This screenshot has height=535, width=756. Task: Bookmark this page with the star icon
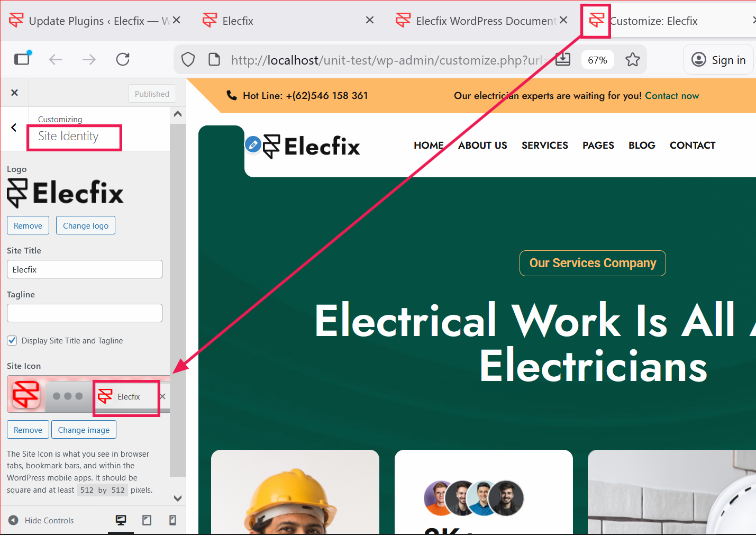[x=633, y=60]
